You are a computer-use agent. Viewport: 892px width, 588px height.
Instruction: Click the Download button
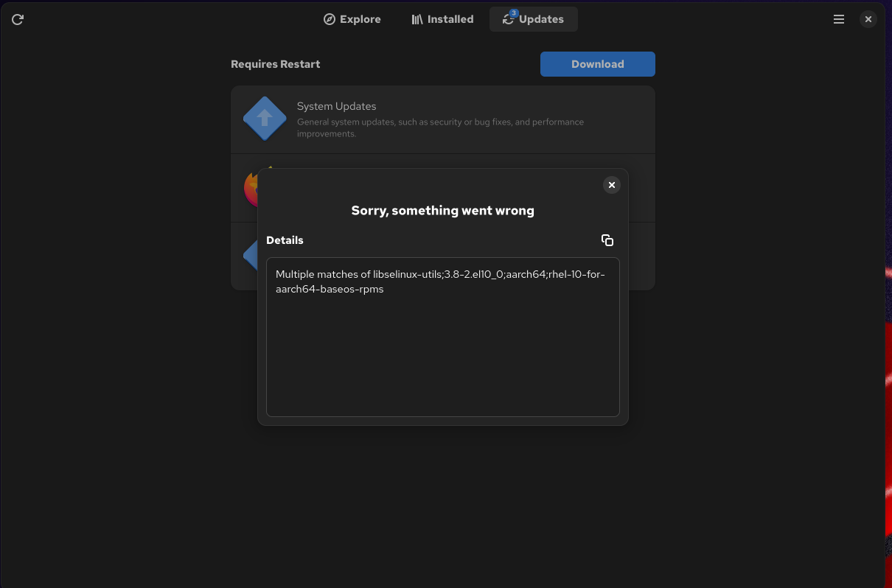(x=598, y=64)
